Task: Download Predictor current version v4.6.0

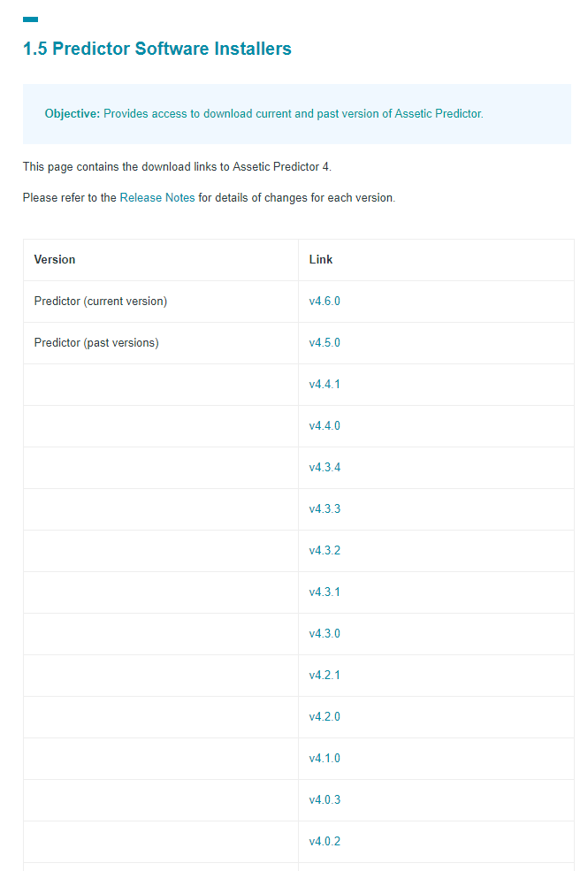Action: 325,301
